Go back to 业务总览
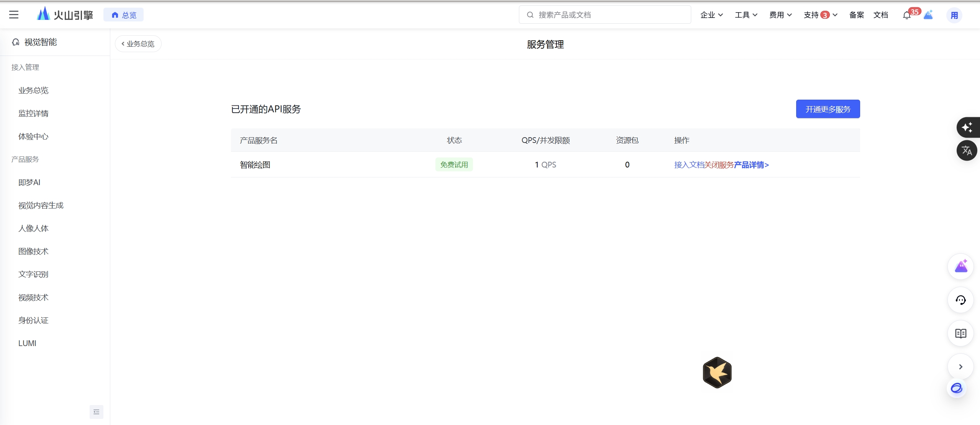980x425 pixels. coord(138,44)
